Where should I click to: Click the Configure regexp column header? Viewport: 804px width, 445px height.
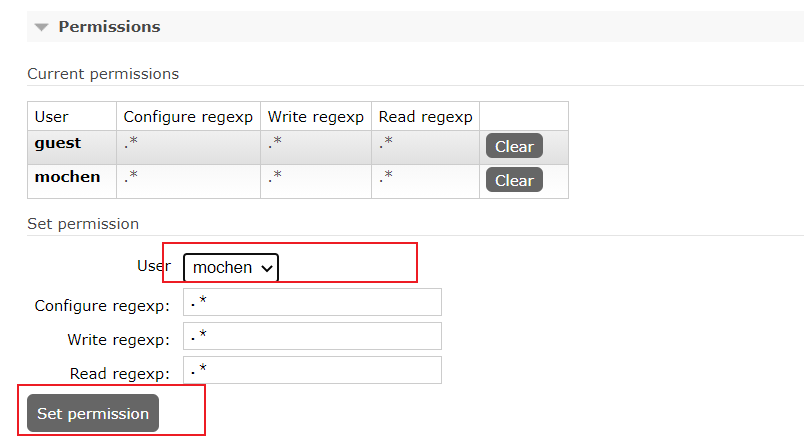(188, 117)
